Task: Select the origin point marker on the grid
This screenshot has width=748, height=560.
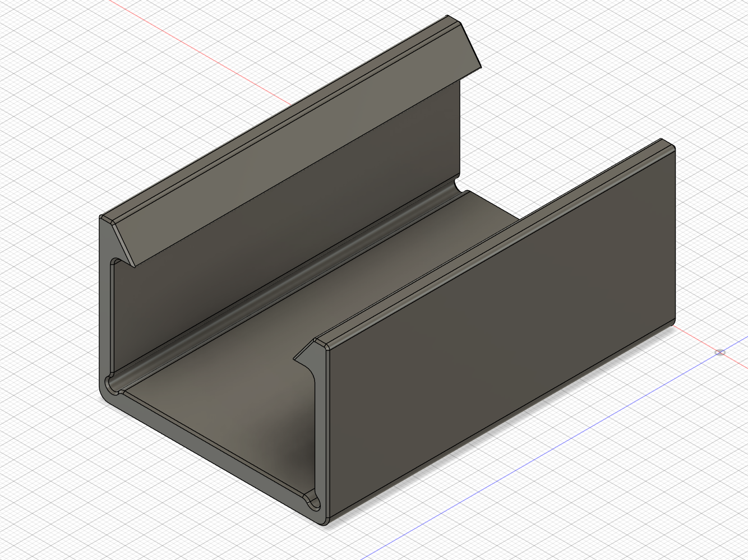Action: (721, 353)
